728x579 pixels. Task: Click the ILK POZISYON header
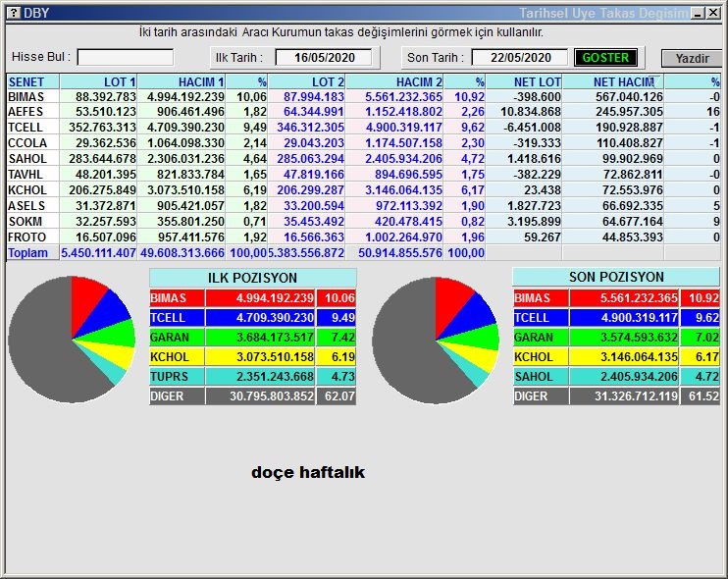(252, 278)
